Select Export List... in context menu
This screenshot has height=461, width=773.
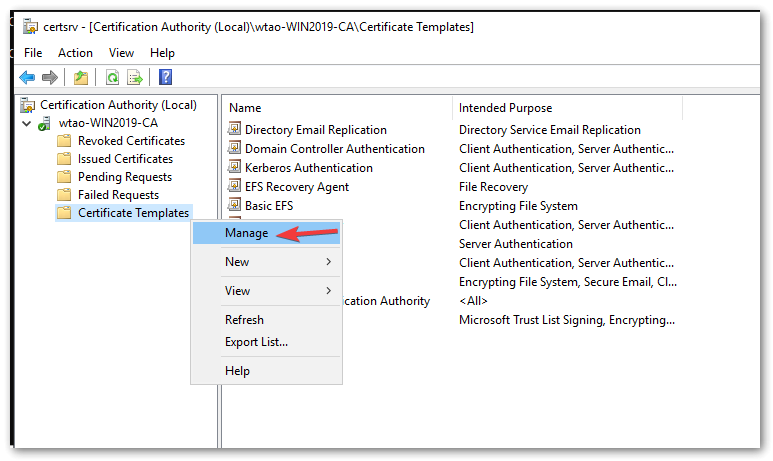pyautogui.click(x=256, y=342)
